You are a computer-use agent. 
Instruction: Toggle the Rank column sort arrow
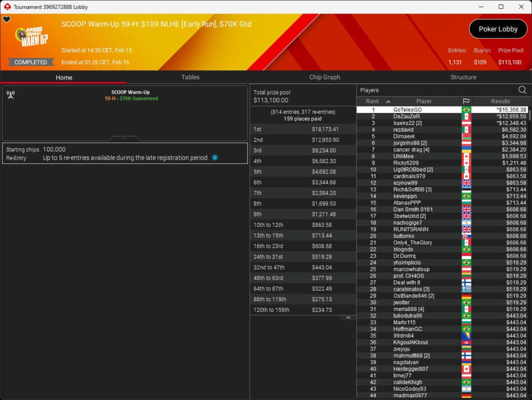pyautogui.click(x=388, y=101)
